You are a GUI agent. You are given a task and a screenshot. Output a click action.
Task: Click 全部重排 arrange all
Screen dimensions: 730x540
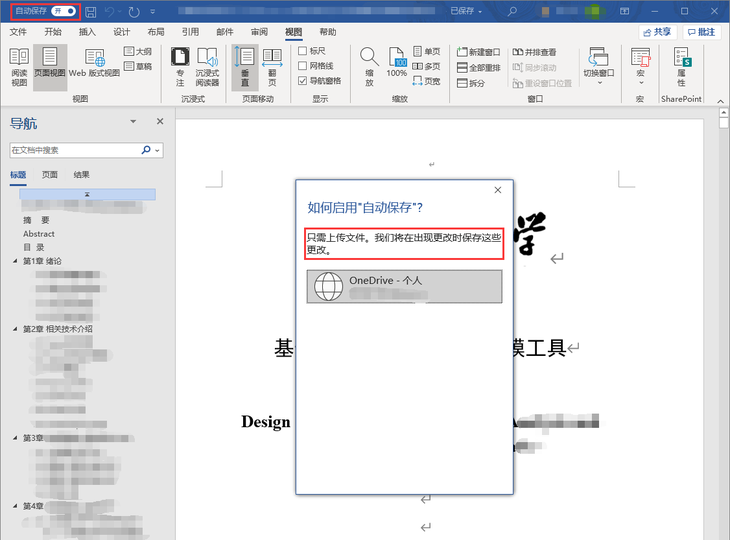pyautogui.click(x=479, y=68)
